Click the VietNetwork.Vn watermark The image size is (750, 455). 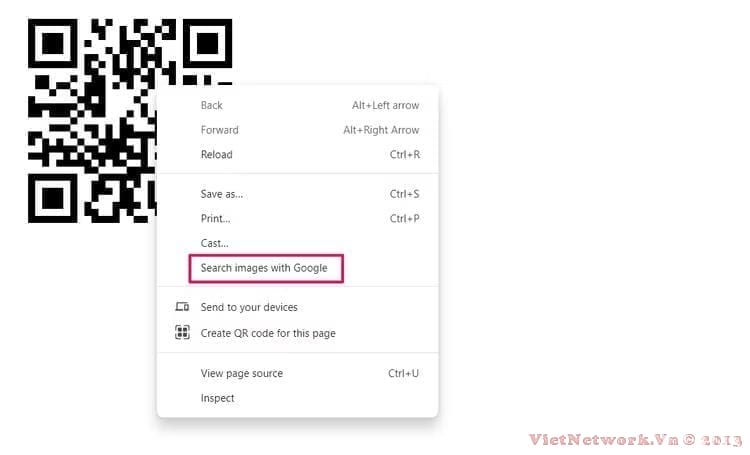click(x=635, y=439)
